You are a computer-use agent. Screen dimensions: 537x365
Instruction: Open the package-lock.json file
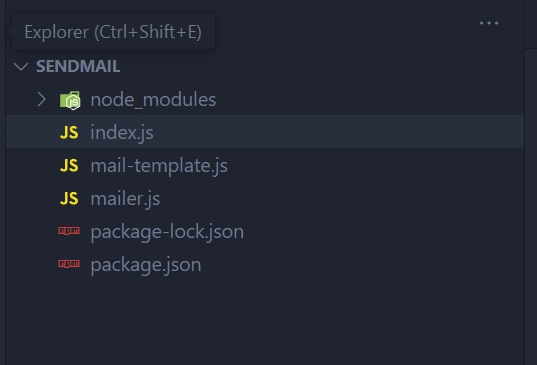(167, 232)
